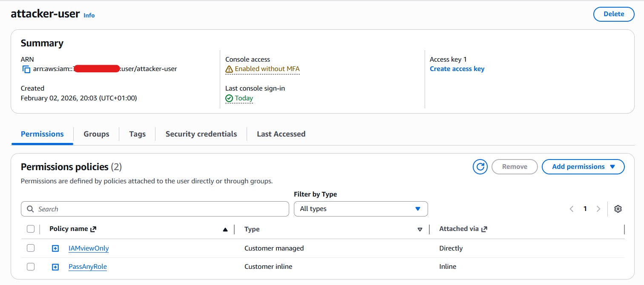Check the select-all policies checkbox

tap(30, 228)
